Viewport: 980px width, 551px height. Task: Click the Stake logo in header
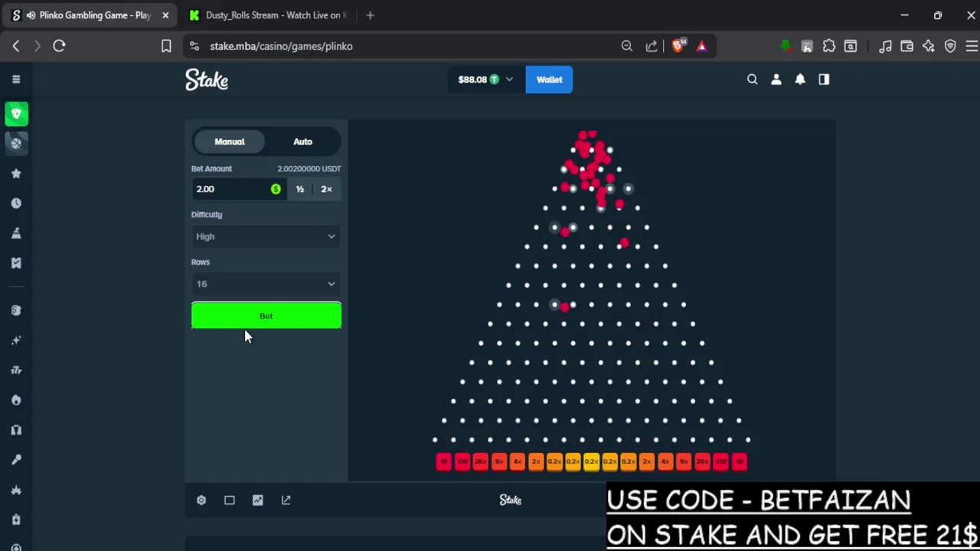point(207,80)
